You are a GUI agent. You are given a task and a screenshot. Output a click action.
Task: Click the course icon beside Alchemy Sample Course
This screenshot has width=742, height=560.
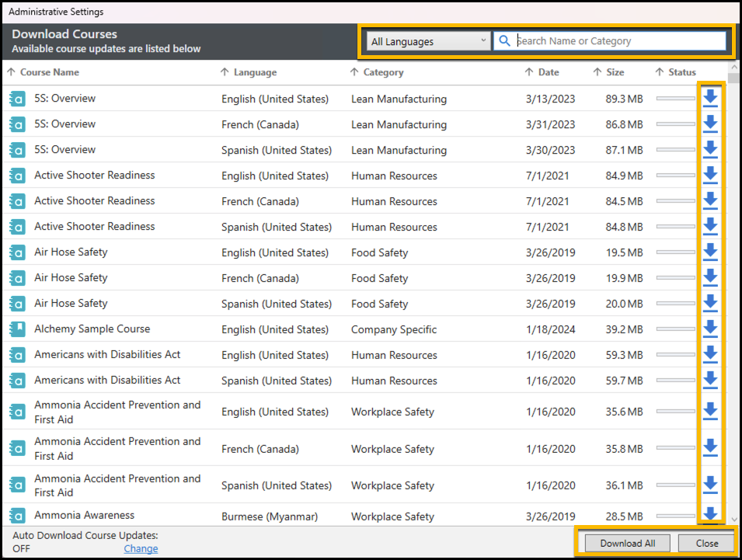click(x=16, y=329)
